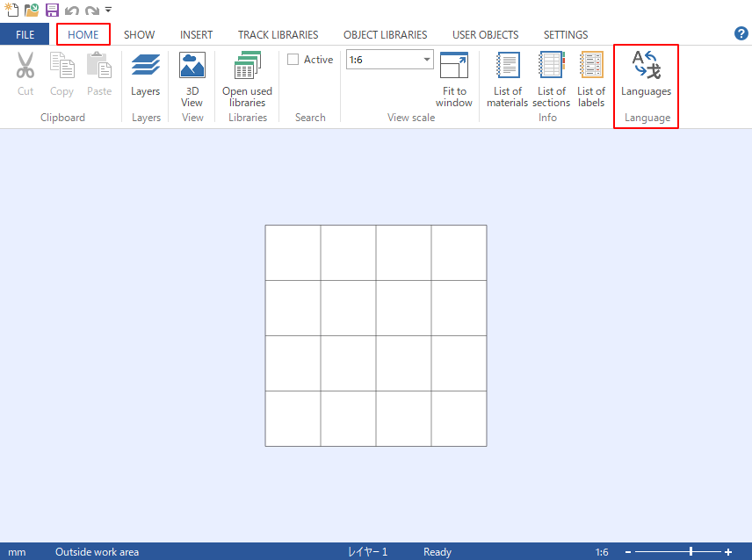752x560 pixels.
Task: Open the OBJECT LIBRARIES tab
Action: pos(385,34)
